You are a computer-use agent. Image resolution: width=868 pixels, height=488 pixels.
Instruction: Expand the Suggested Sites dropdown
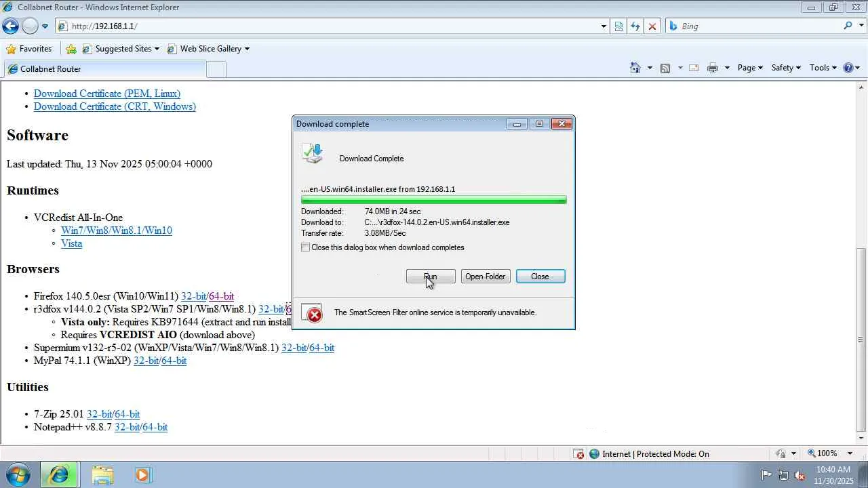[157, 49]
